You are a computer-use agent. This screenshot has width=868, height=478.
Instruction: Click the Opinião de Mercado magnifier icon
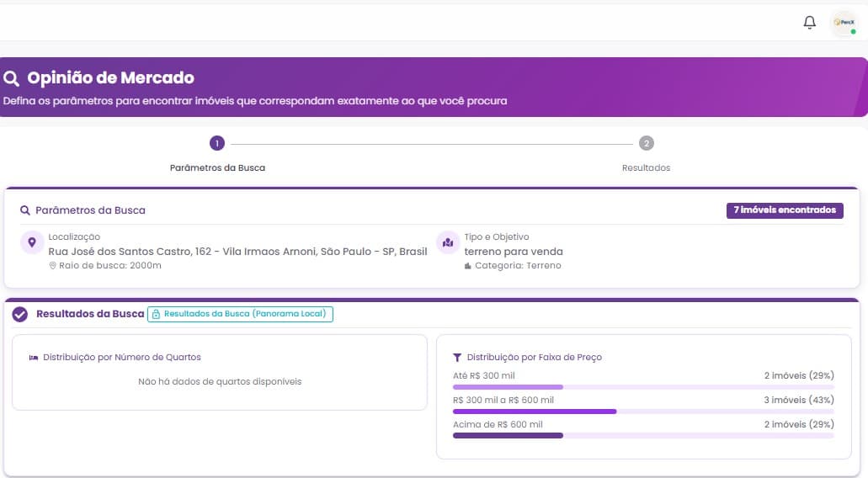coord(12,79)
